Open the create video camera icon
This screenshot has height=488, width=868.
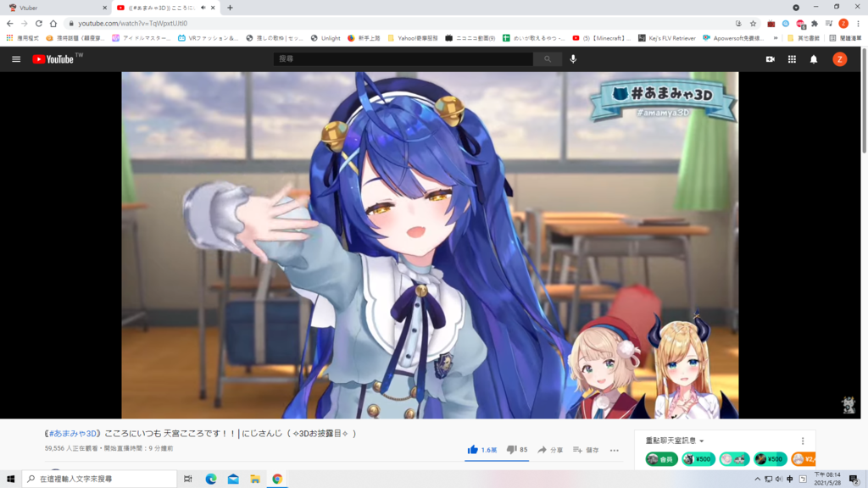tap(770, 59)
